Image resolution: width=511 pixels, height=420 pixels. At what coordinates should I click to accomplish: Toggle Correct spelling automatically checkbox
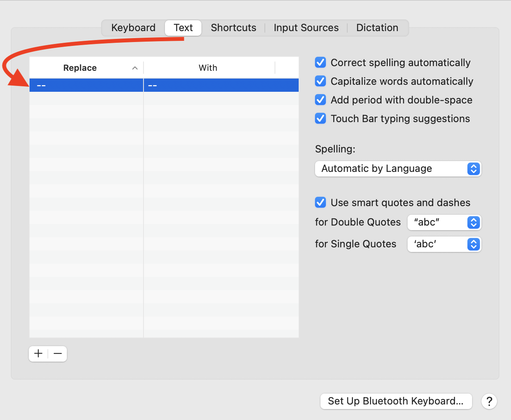pyautogui.click(x=320, y=63)
